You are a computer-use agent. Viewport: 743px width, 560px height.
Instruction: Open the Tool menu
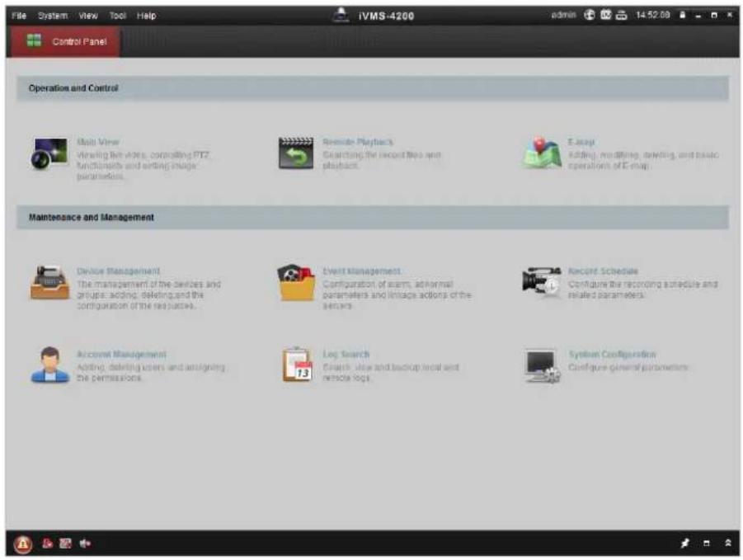(x=118, y=16)
